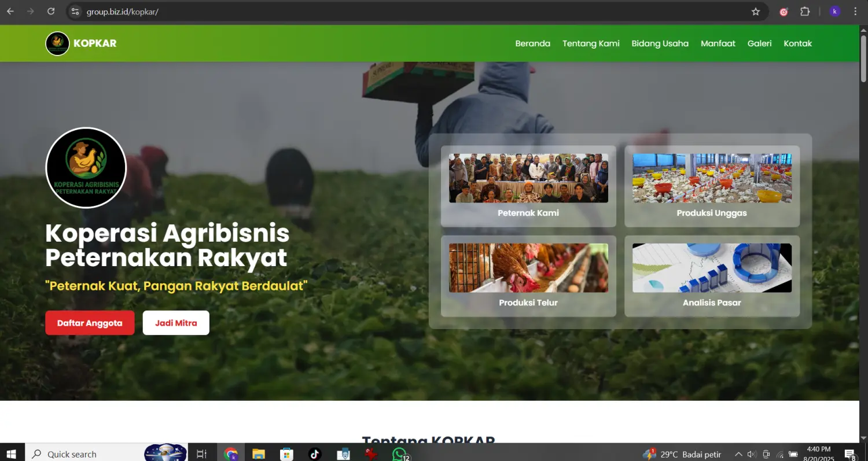Launch TikTok from the taskbar

315,453
